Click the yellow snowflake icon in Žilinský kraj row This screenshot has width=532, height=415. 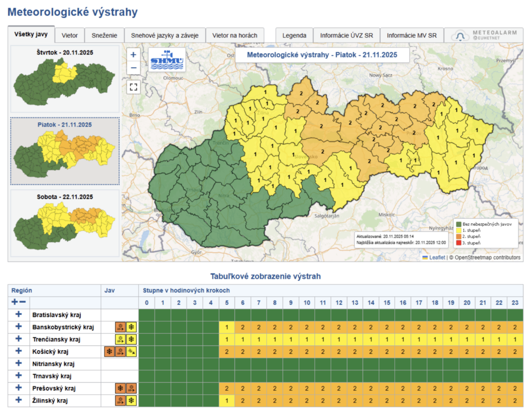click(131, 400)
